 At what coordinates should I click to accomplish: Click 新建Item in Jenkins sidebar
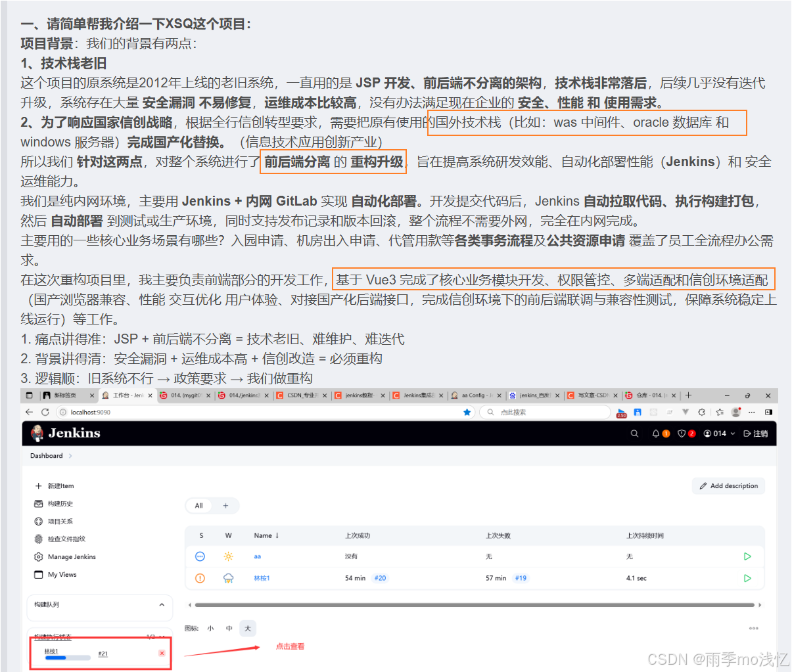tap(54, 486)
